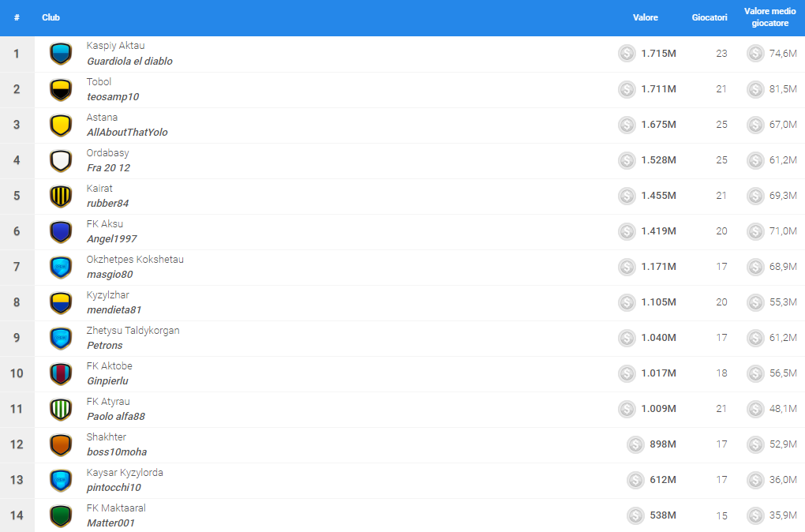Click the FK Atyrau green striped crest
The width and height of the screenshot is (805, 532).
61,409
